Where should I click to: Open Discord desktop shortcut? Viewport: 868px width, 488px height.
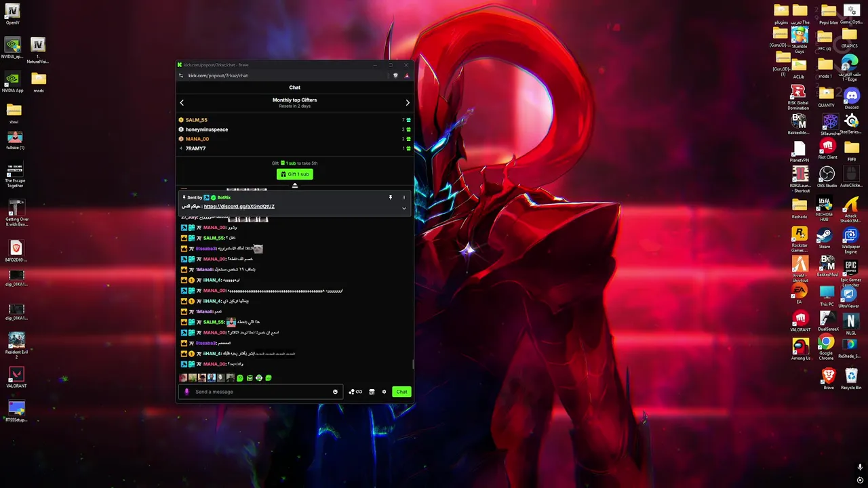pos(851,99)
